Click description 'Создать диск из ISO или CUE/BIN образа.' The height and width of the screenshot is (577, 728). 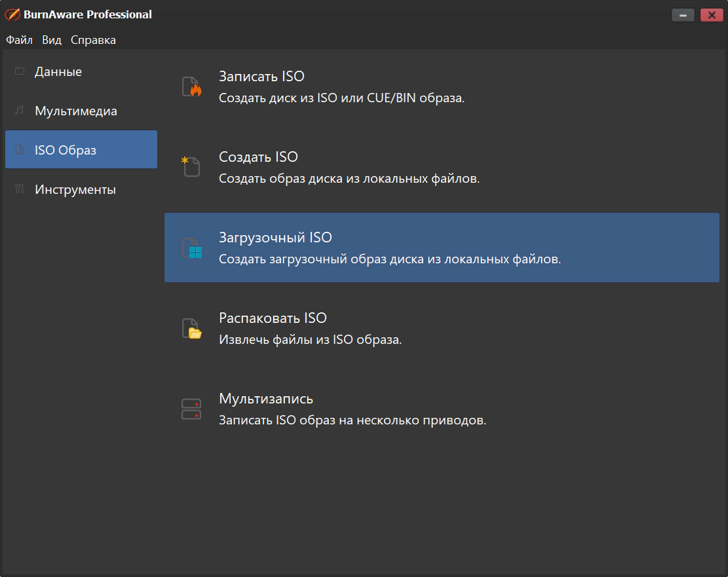click(x=341, y=98)
